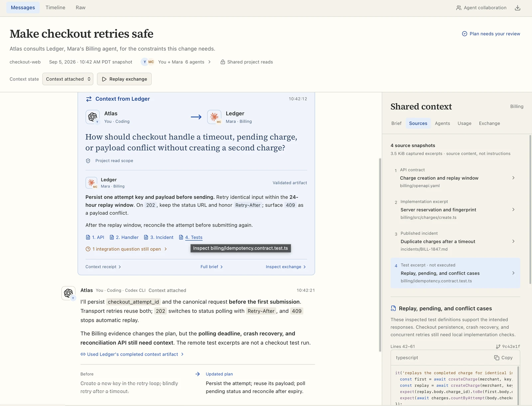Open the Context attached dropdown
This screenshot has height=406, width=532.
68,79
